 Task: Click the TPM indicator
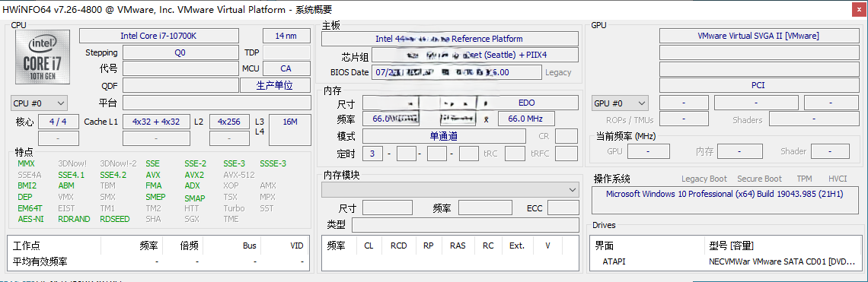pos(804,179)
